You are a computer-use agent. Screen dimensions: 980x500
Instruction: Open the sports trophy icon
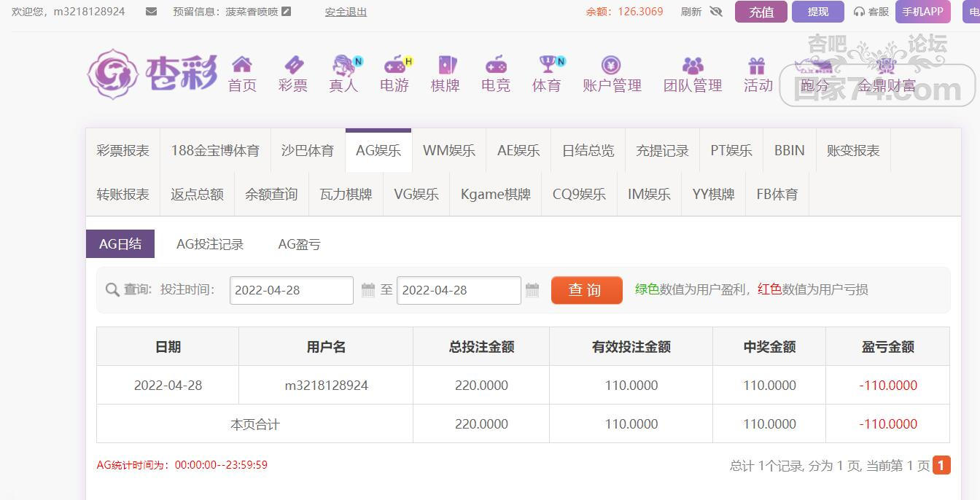(x=547, y=65)
